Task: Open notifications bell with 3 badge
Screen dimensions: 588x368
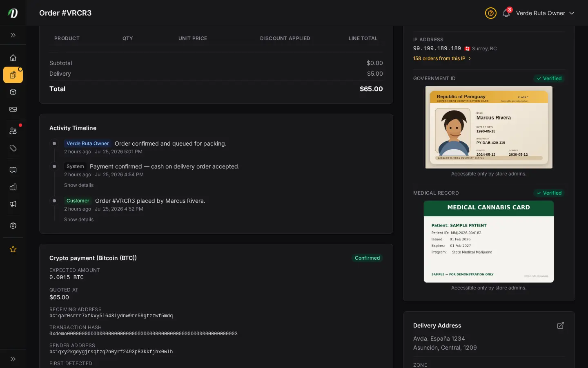Action: (507, 13)
